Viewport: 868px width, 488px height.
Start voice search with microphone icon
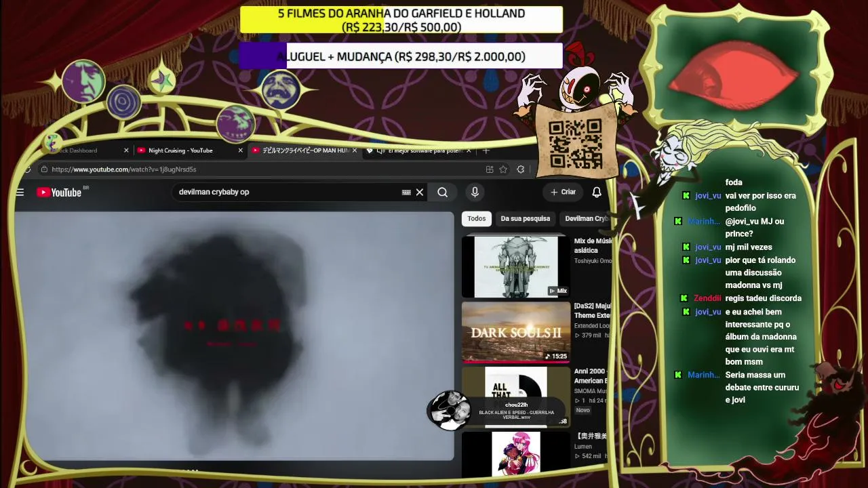(x=475, y=192)
